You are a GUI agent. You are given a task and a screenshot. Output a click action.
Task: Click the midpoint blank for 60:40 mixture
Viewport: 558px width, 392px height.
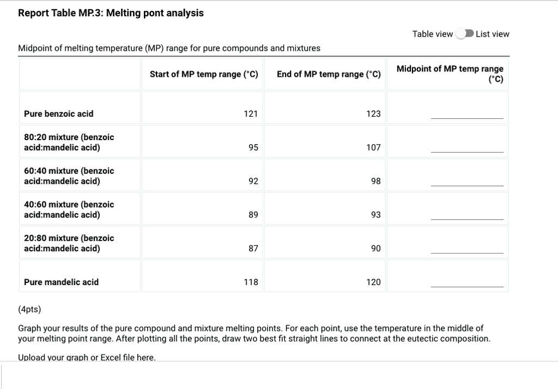point(468,182)
